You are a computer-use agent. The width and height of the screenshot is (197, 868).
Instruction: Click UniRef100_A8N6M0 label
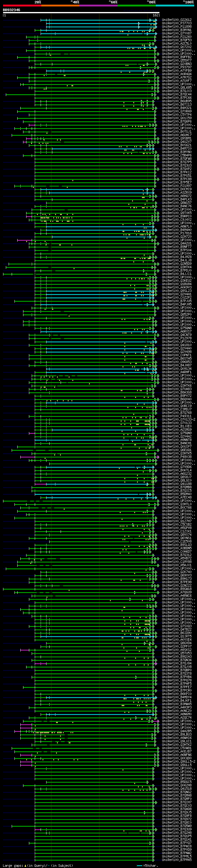pyautogui.click(x=177, y=714)
